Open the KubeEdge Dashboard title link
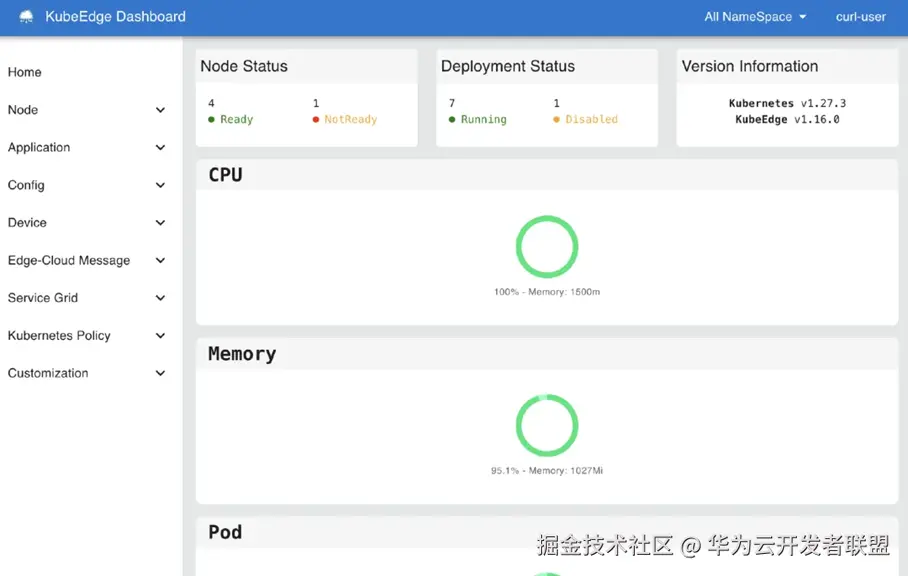Image resolution: width=908 pixels, height=576 pixels. click(x=115, y=17)
